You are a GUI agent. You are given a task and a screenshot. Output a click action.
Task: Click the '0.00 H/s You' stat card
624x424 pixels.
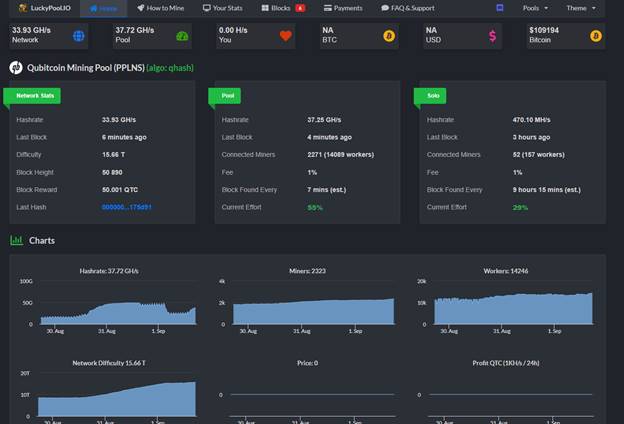255,35
